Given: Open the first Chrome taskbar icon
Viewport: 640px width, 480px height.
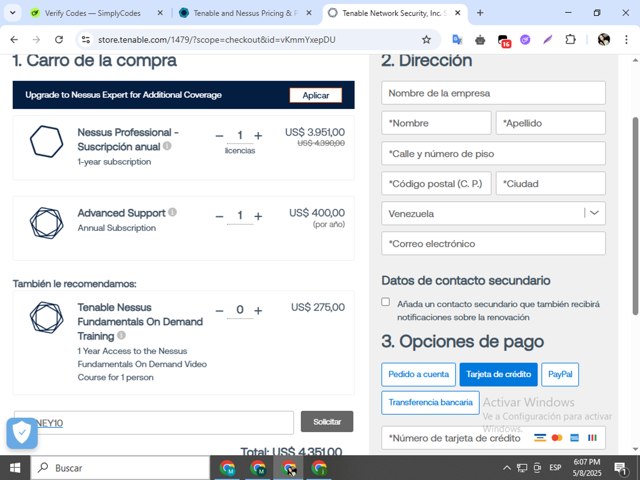Looking at the screenshot, I should point(227,468).
